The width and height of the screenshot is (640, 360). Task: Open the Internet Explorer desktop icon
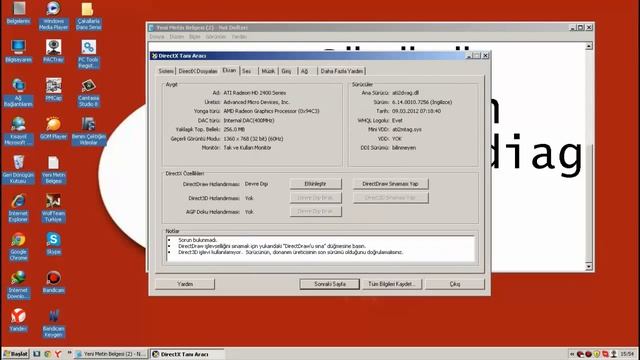(x=18, y=208)
